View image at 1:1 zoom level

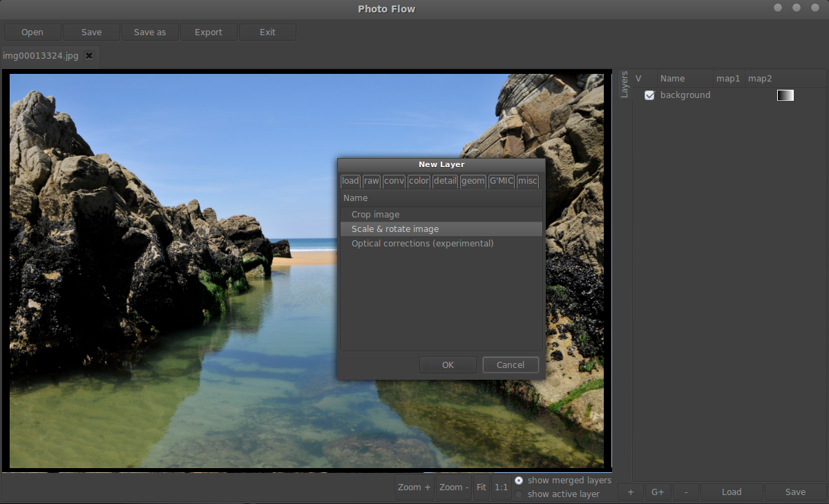pos(501,487)
